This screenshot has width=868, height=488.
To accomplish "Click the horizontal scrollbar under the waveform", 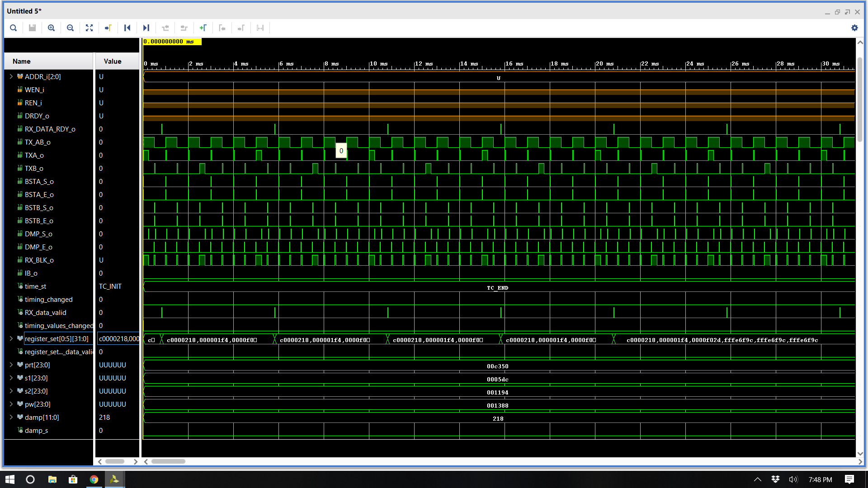I will click(168, 461).
